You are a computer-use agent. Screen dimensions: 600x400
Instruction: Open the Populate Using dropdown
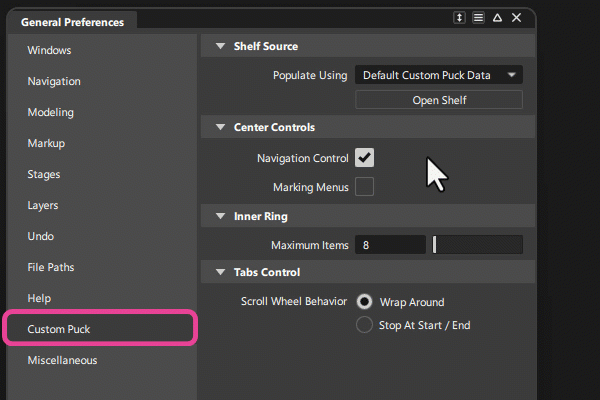tap(439, 75)
